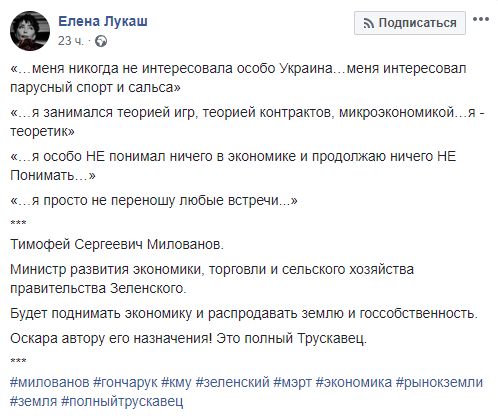
Task: Open the three-dots post options menu
Action: (x=481, y=19)
